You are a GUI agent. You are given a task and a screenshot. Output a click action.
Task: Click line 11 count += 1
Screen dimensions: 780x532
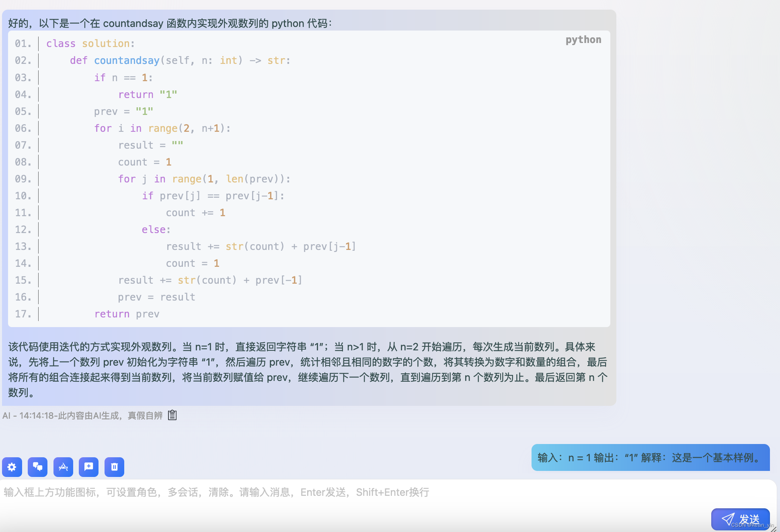click(x=196, y=213)
